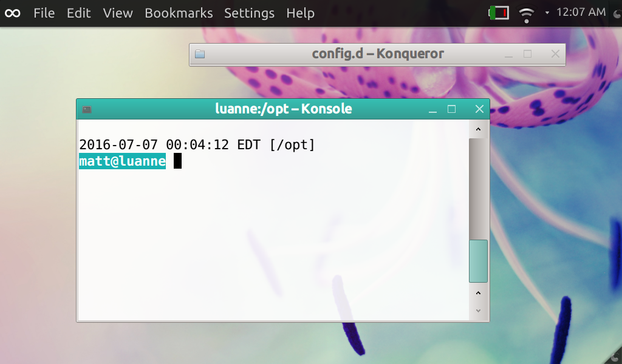The image size is (622, 364).
Task: Minimize the Konsole window
Action: [x=432, y=110]
